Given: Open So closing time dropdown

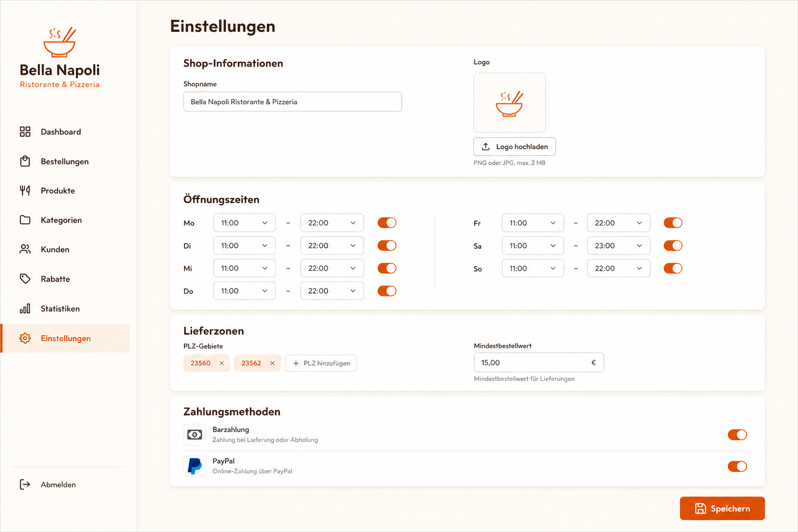Looking at the screenshot, I should click(x=618, y=268).
